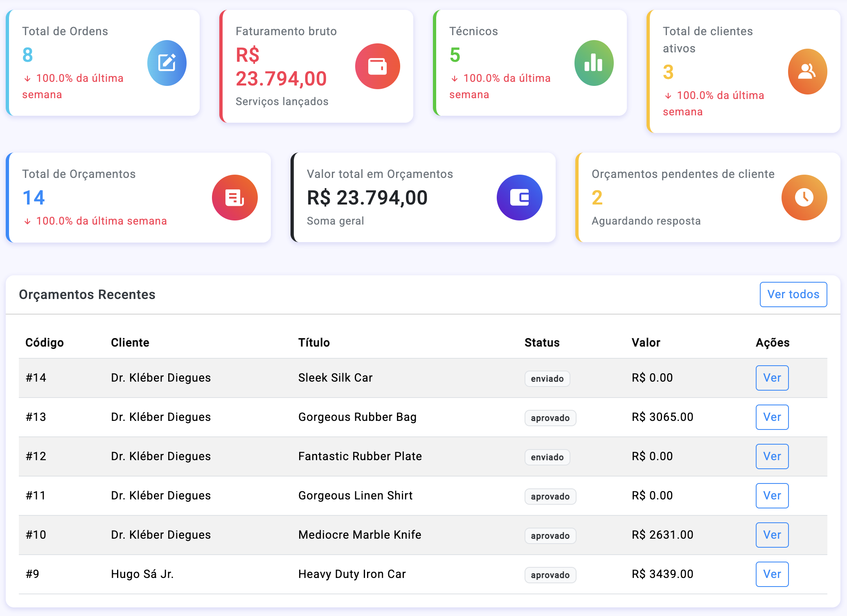Viewport: 847px width, 616px height.
Task: Click value R$ 2631.00
Action: [662, 535]
